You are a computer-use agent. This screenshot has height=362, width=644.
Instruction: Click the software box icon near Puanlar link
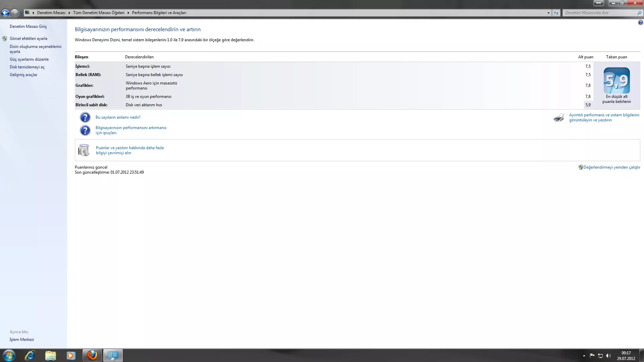click(x=84, y=150)
